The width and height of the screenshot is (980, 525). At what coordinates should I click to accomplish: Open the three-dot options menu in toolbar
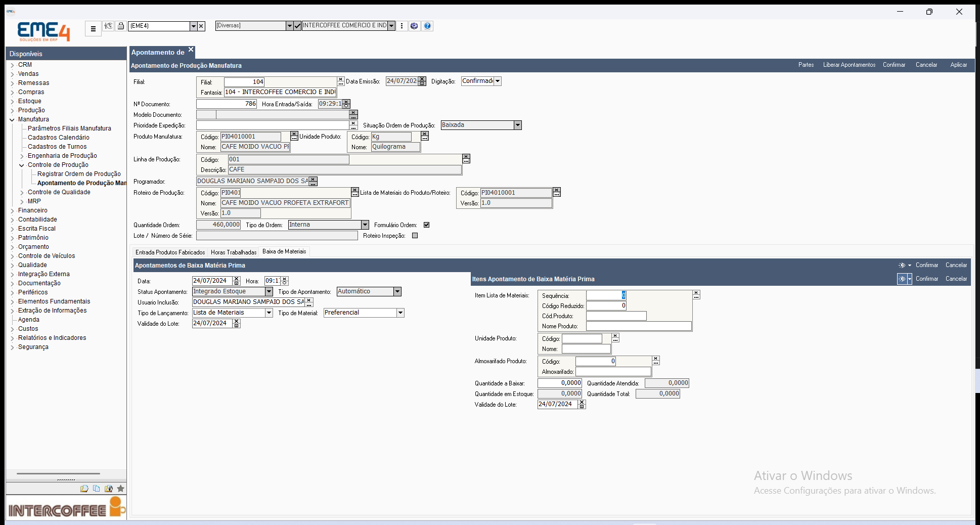tap(402, 26)
